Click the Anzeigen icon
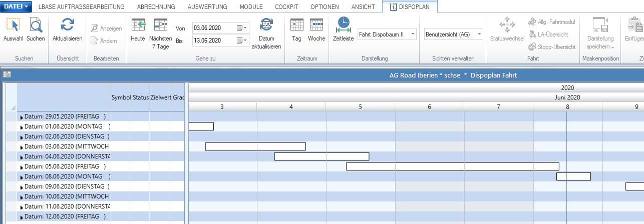The image size is (644, 224). 94,28
